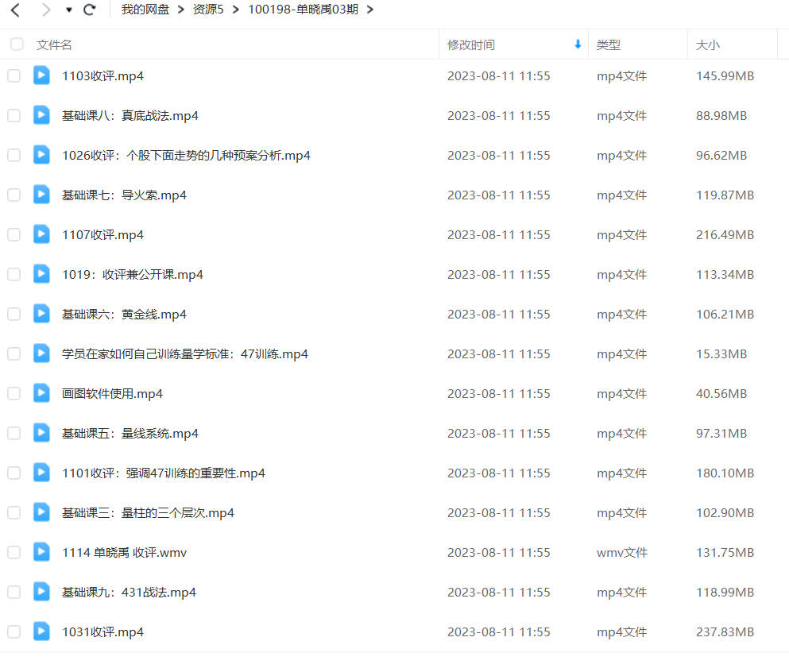Open 1101收评：强调47训练的重要性.mp4
The width and height of the screenshot is (789, 672).
164,473
